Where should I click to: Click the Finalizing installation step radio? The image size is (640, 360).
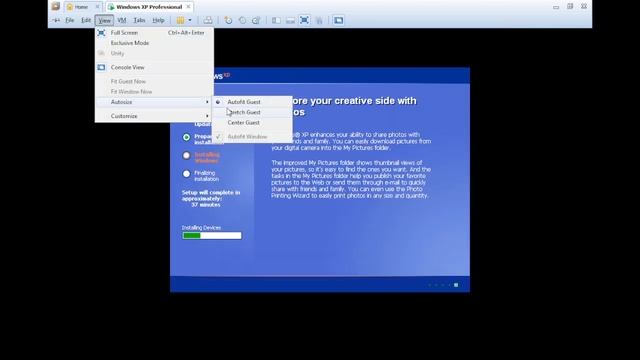click(187, 174)
